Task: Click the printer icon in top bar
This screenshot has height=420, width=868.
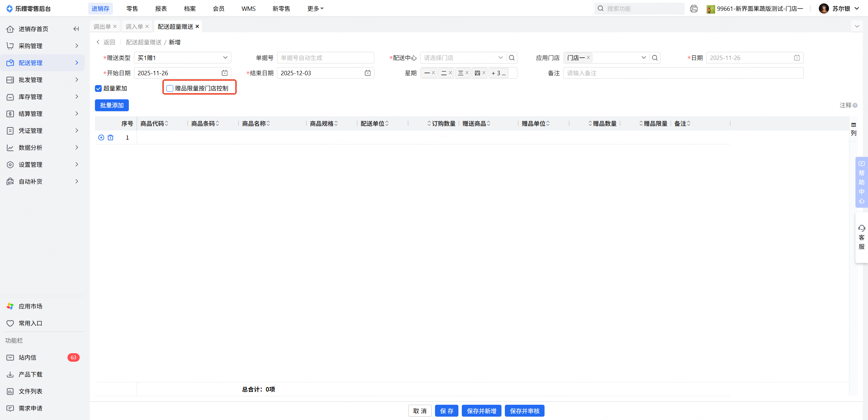Action: pyautogui.click(x=694, y=8)
